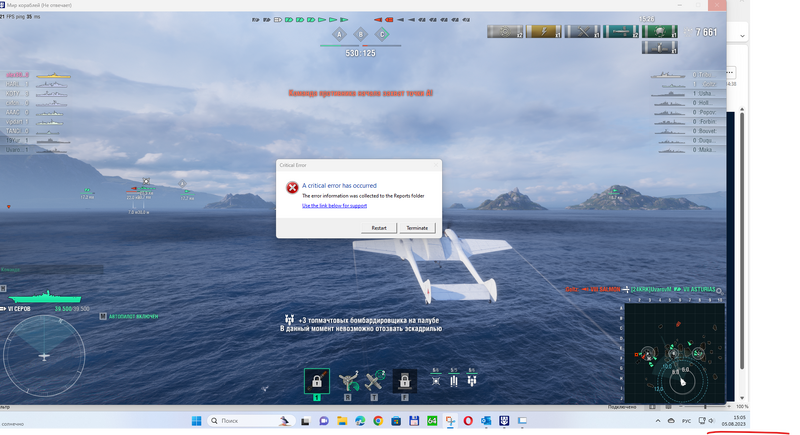This screenshot has width=800, height=435.
Task: Click the locked return-to-carrier slot F
Action: pos(405,381)
